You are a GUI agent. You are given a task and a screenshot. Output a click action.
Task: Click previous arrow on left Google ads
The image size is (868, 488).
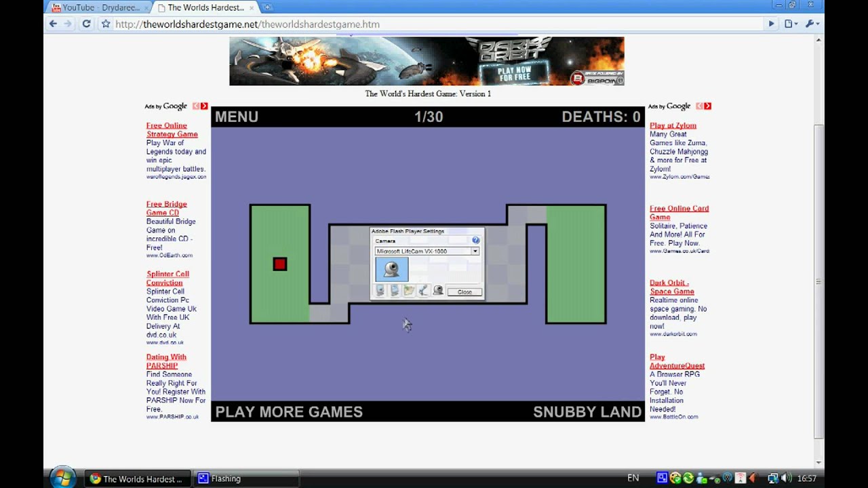196,106
